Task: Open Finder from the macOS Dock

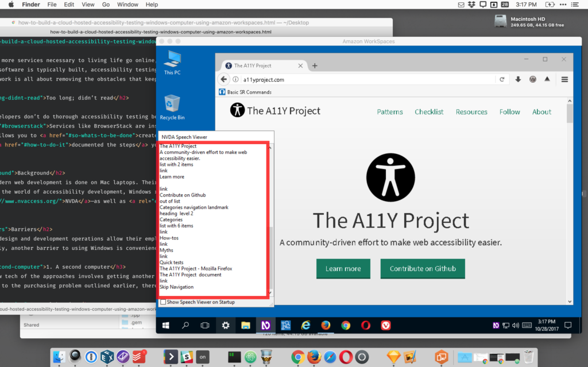Action: [59, 357]
